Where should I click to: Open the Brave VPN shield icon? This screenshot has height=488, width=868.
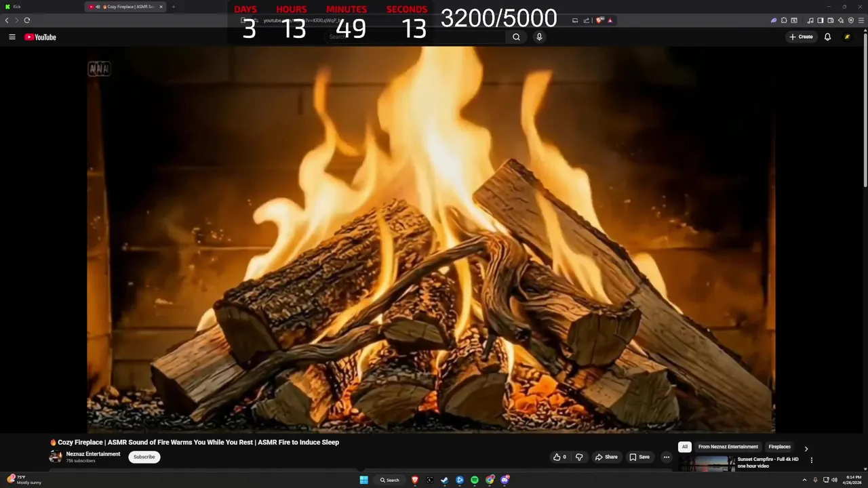point(851,20)
